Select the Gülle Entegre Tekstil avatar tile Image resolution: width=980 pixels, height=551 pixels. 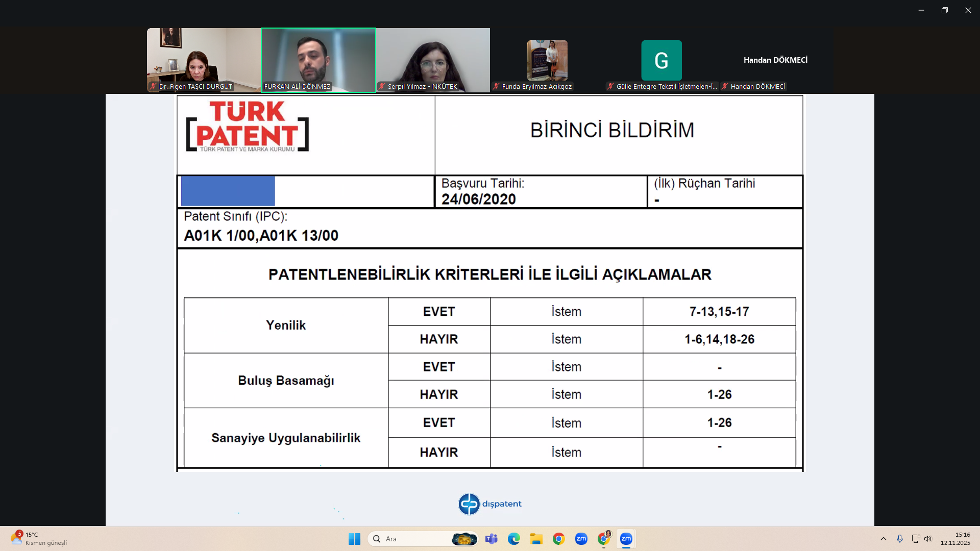tap(661, 60)
